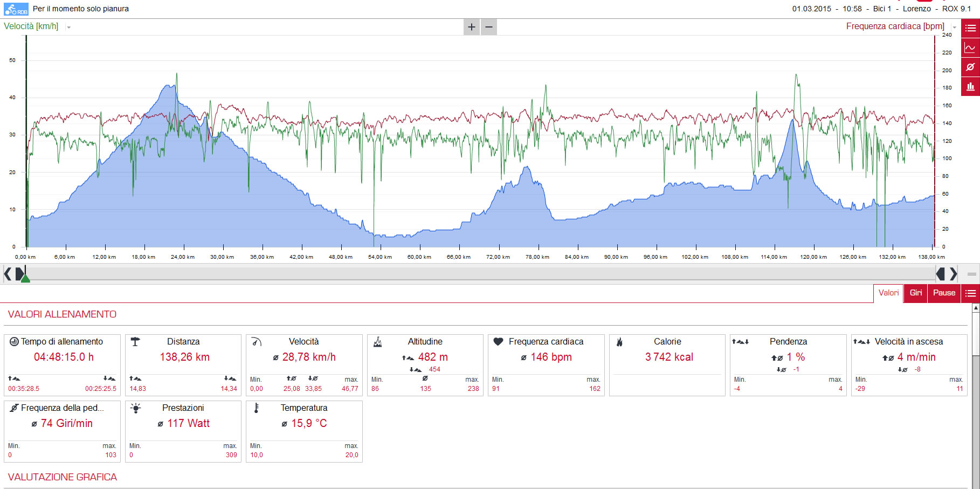Switch to the Valori tab

coord(888,293)
